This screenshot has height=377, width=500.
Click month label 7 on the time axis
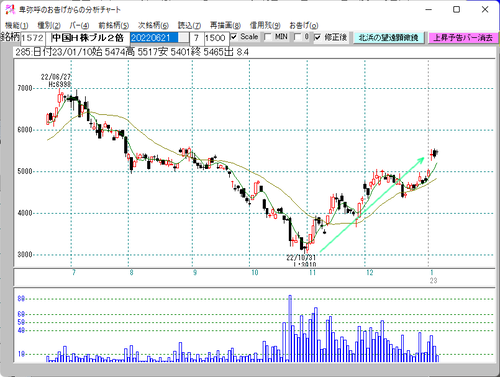click(x=74, y=273)
